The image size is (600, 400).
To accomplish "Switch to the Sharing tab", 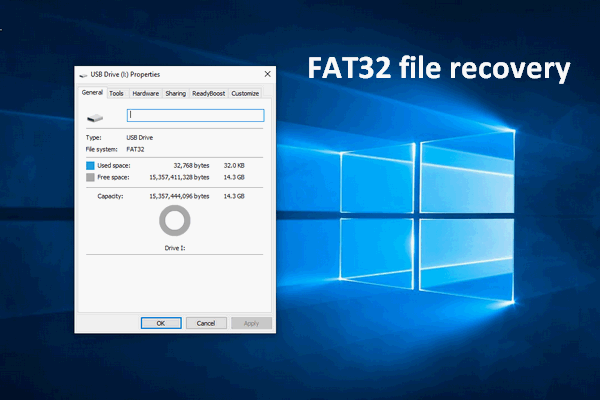I will pyautogui.click(x=175, y=93).
